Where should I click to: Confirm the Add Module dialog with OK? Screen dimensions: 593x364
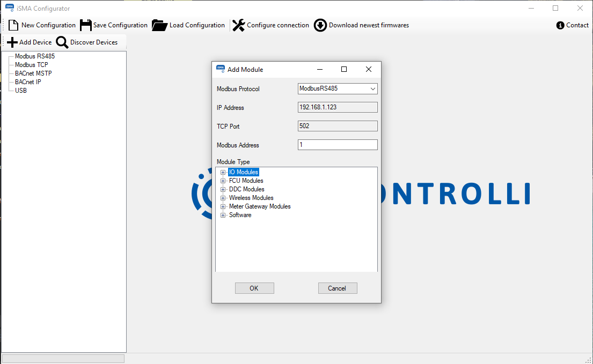(x=254, y=288)
